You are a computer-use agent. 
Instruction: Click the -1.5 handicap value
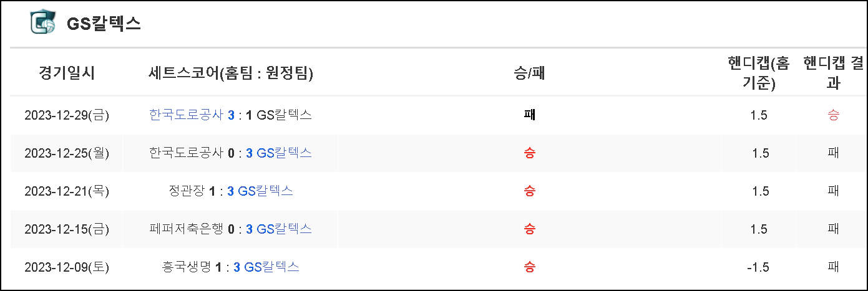click(x=758, y=267)
